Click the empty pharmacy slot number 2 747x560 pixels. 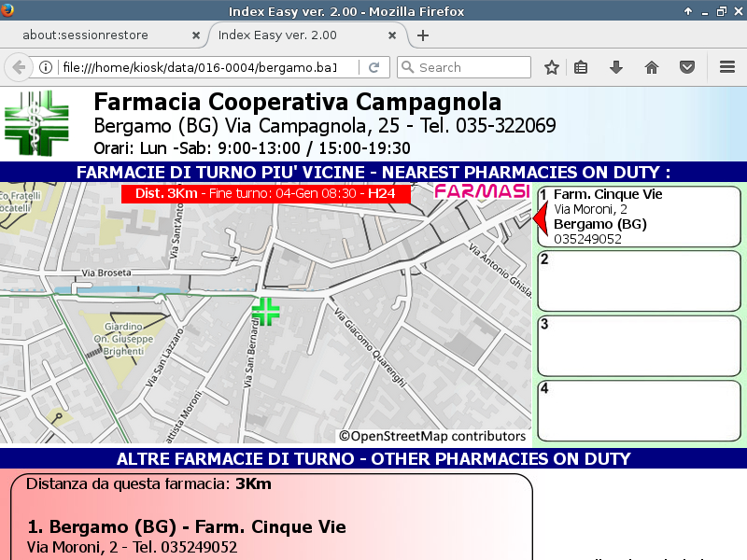click(x=639, y=280)
